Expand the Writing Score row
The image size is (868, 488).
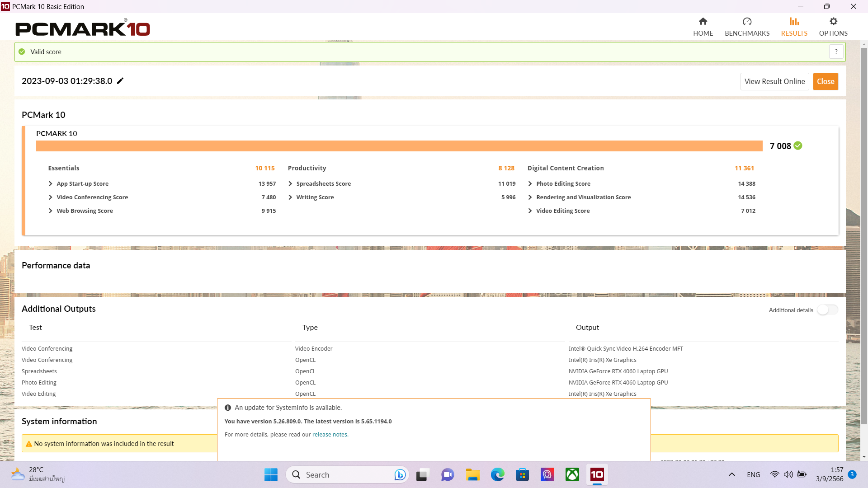point(290,197)
